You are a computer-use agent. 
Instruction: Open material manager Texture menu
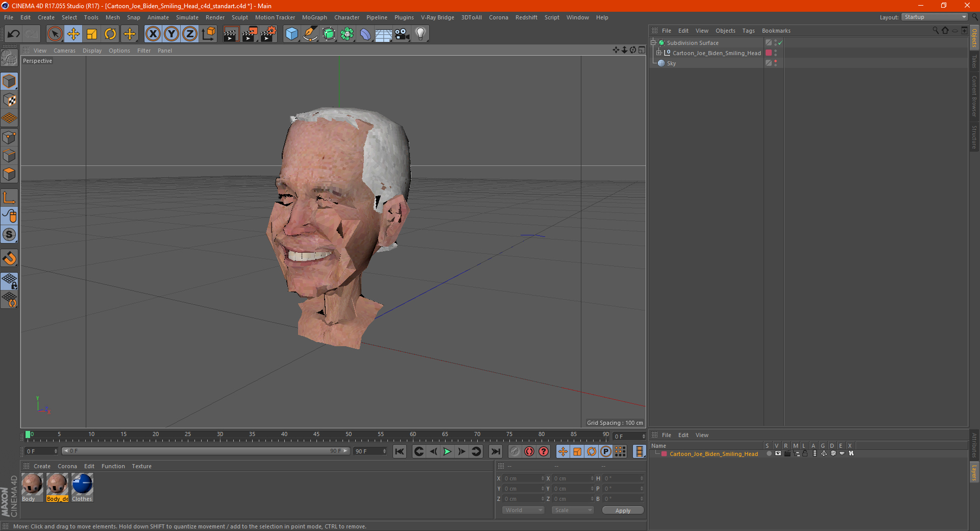pos(141,466)
